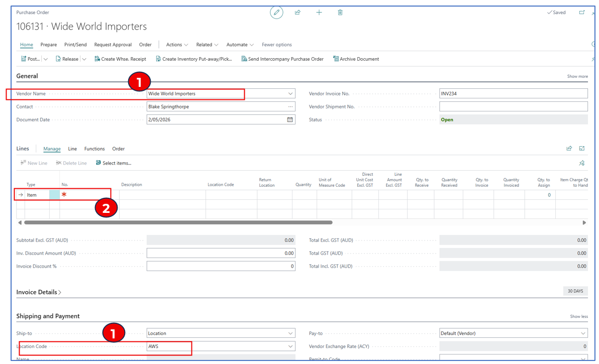The height and width of the screenshot is (364, 599).
Task: Click Send Intercompany Purchase Order
Action: coord(282,59)
